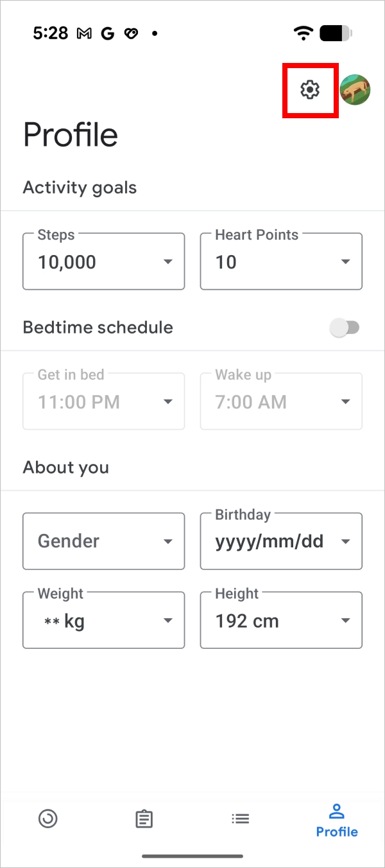
Task: Click the Birthday dropdown arrow icon
Action: pos(346,542)
